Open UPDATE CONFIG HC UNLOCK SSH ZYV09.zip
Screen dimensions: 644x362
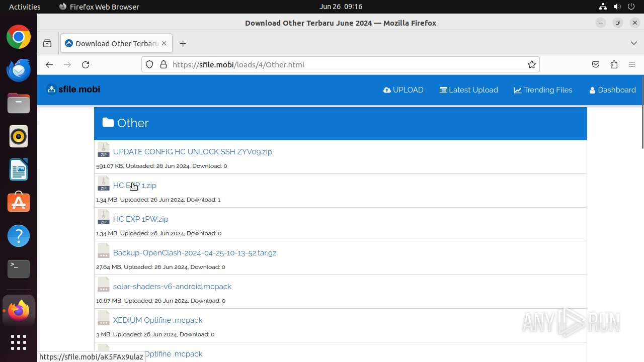tap(193, 151)
